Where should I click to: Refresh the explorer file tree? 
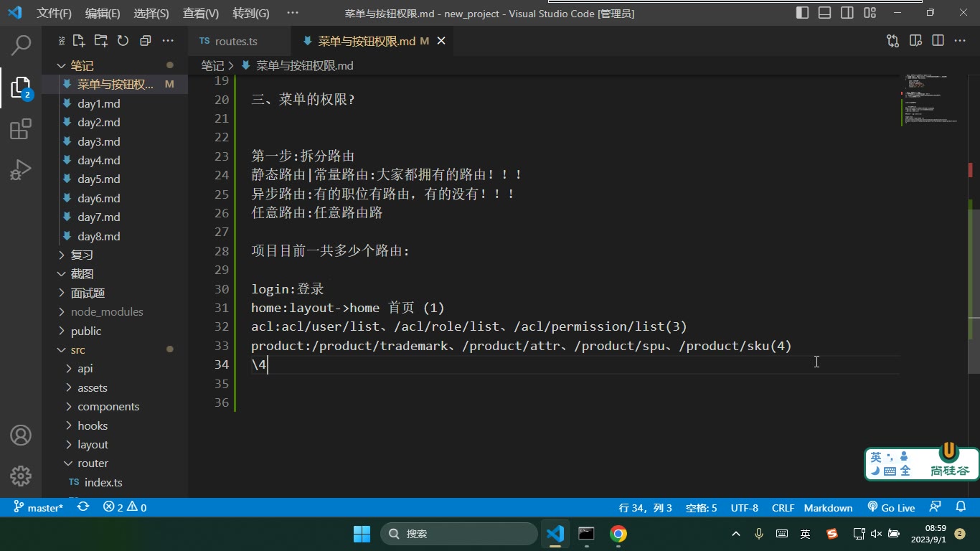tap(123, 41)
